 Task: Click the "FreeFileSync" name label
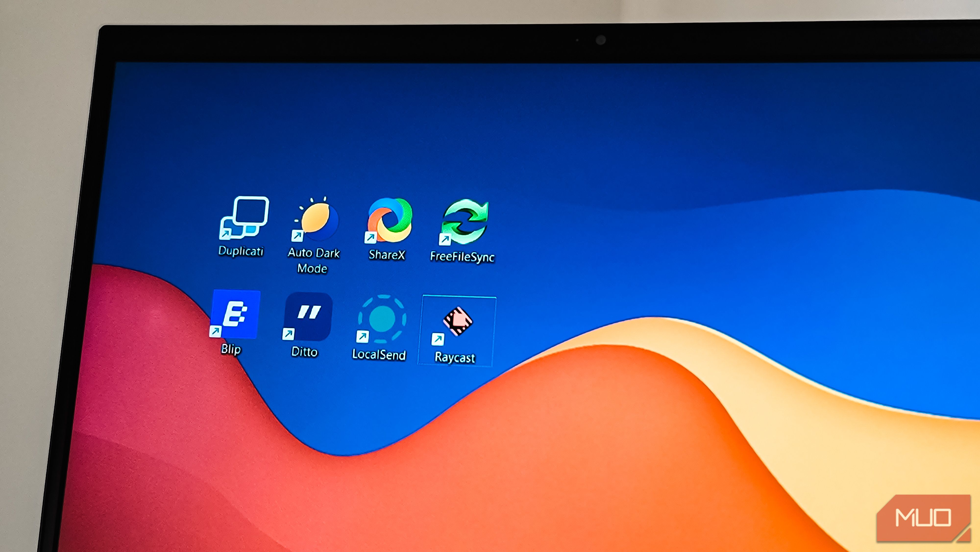tap(462, 257)
